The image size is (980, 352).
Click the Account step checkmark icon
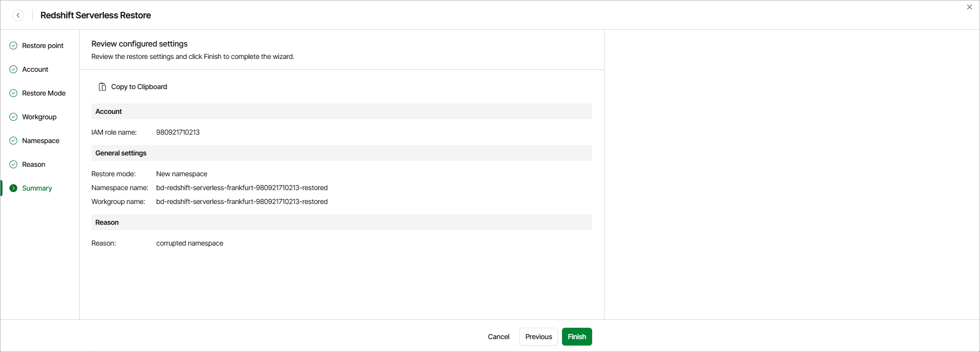coord(13,69)
